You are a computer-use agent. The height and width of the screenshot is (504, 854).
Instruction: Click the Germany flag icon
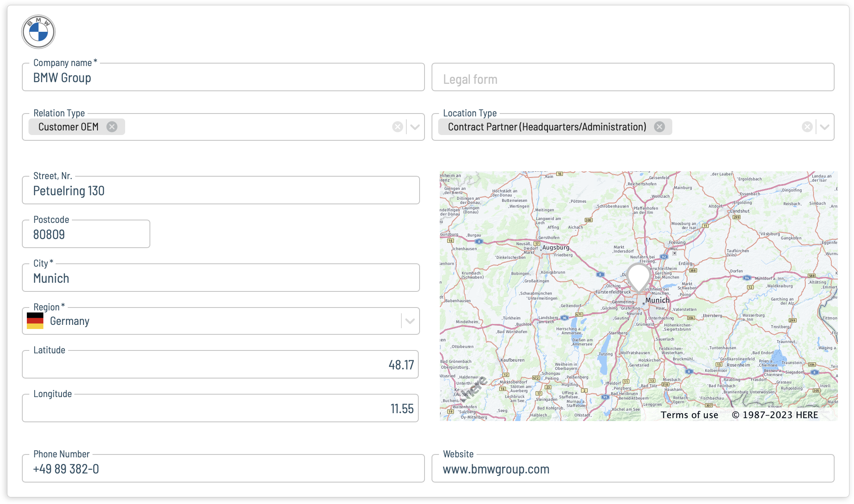coord(35,321)
